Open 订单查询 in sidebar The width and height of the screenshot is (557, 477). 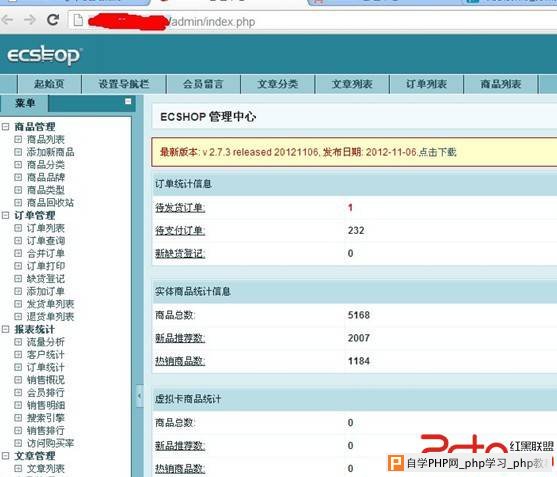pos(45,240)
